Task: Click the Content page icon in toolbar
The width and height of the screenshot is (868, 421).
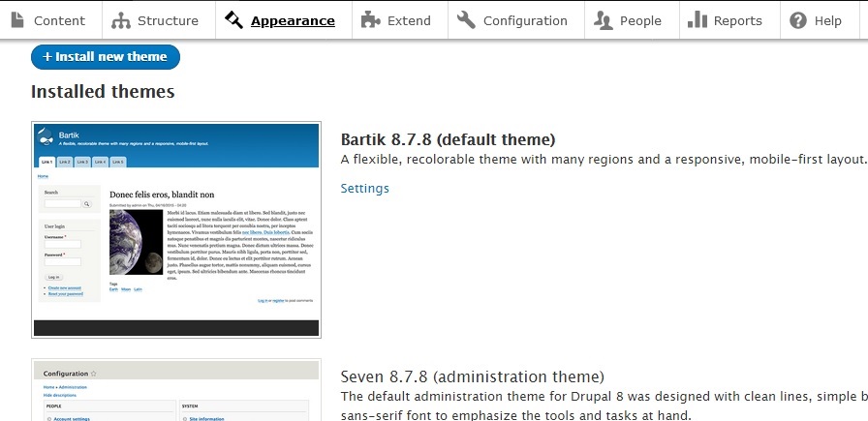Action: 17,20
